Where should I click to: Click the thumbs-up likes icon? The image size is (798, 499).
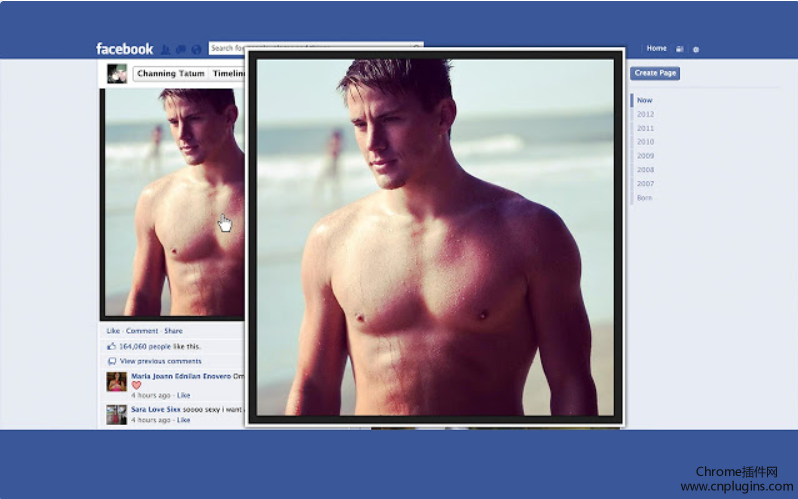pyautogui.click(x=111, y=346)
